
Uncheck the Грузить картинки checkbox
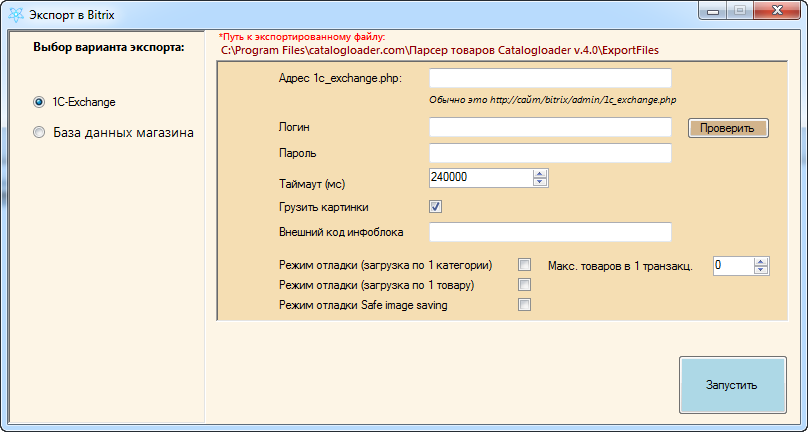436,207
